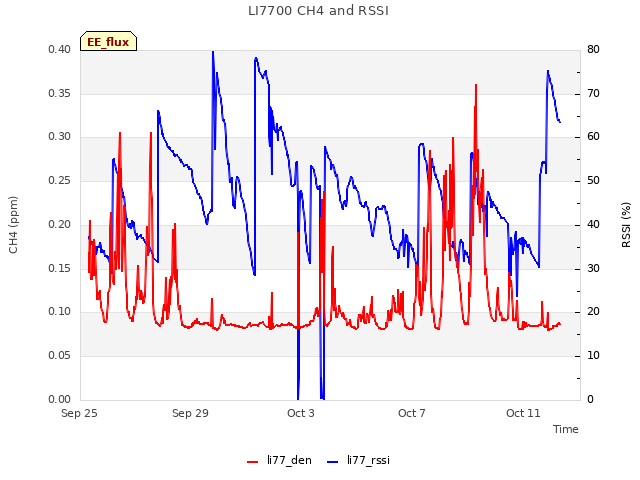This screenshot has width=640, height=480.
Task: Toggle the li77_rssi legend entry
Action: (358, 460)
